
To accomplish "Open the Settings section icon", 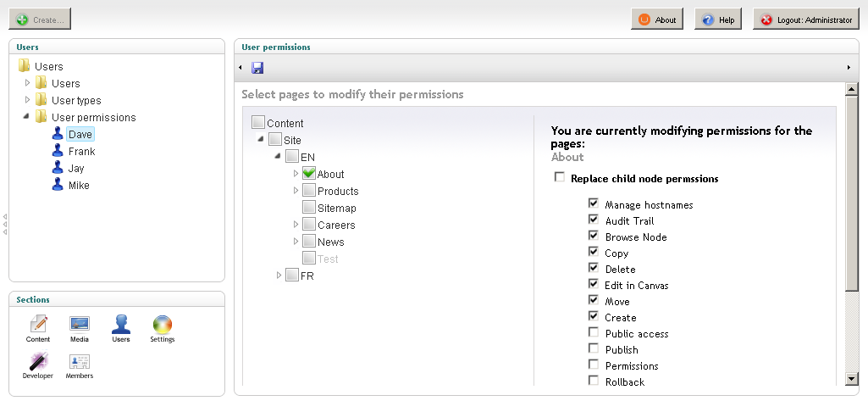I will pyautogui.click(x=163, y=325).
